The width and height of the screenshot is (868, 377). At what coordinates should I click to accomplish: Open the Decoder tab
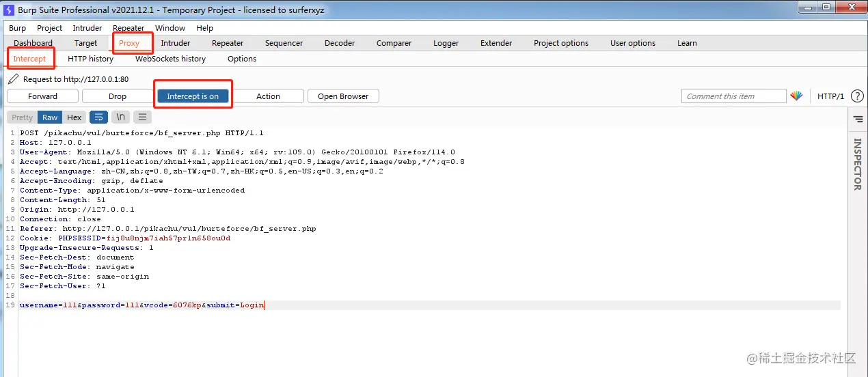[340, 43]
